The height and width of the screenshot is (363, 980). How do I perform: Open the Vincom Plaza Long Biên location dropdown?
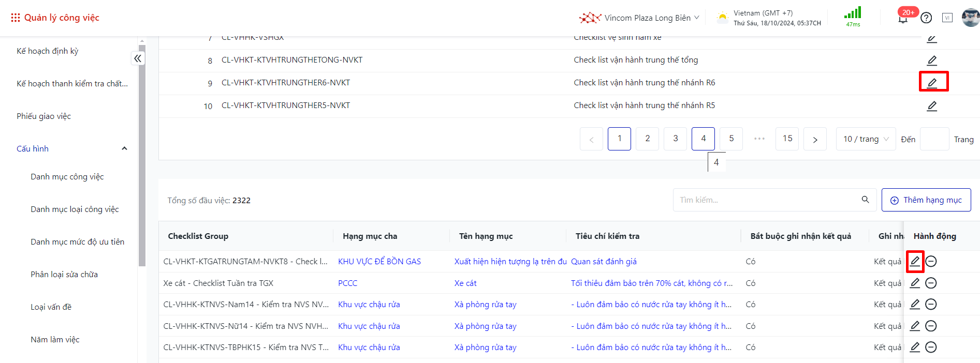click(x=639, y=18)
